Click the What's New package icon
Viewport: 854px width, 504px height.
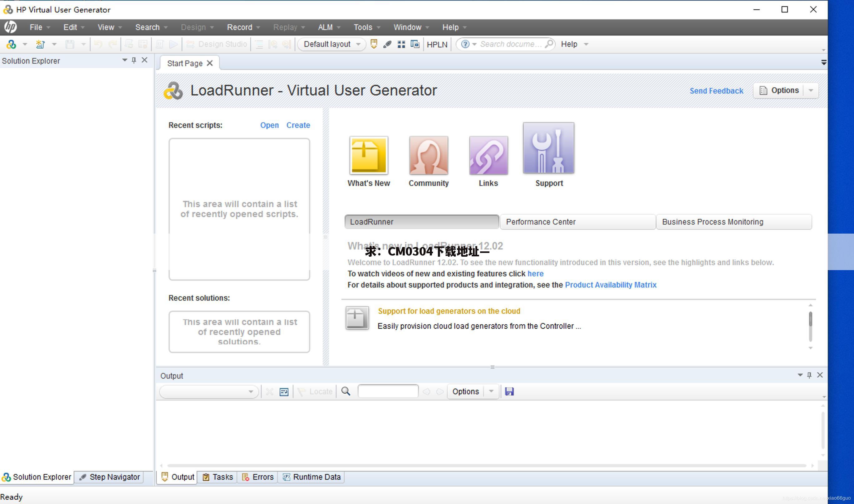[369, 155]
